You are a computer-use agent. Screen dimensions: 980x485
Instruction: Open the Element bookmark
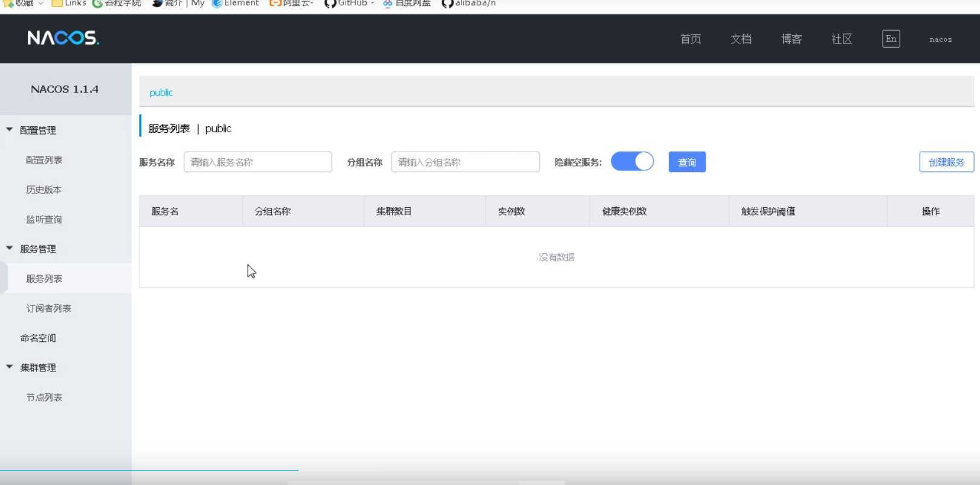pos(235,4)
